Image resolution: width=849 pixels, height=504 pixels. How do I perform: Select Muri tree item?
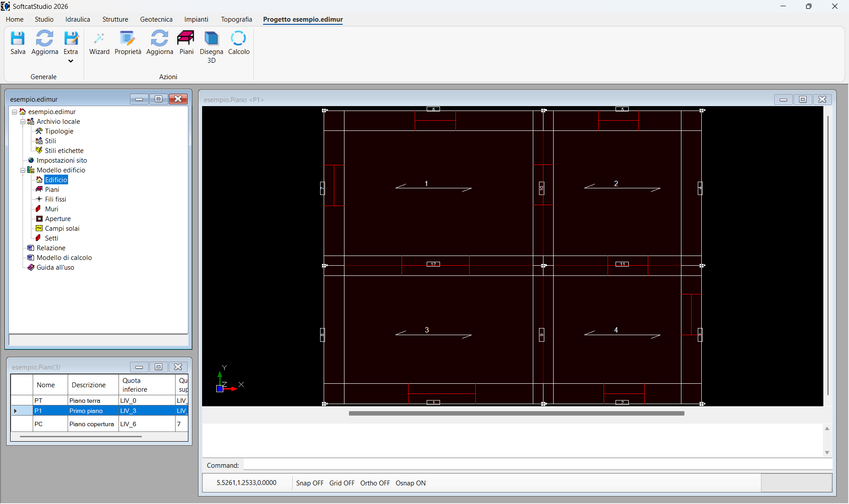[x=51, y=209]
